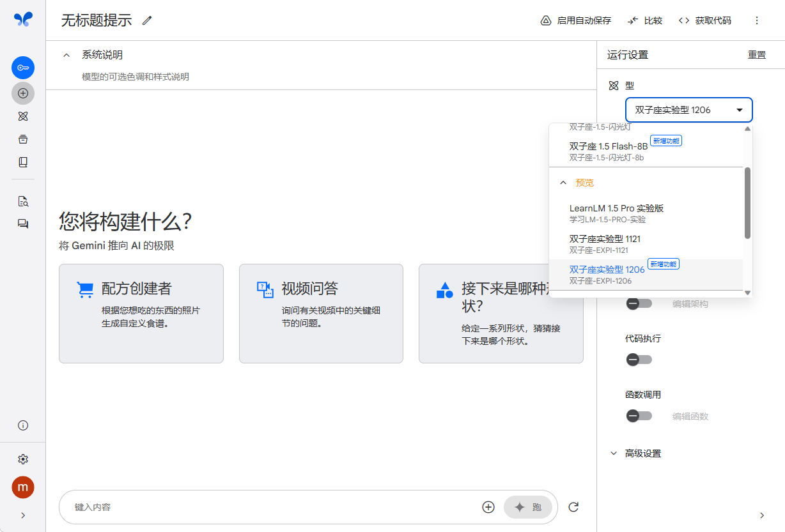
Task: Open the 接下来是哪种形状 sample card
Action: 501,314
